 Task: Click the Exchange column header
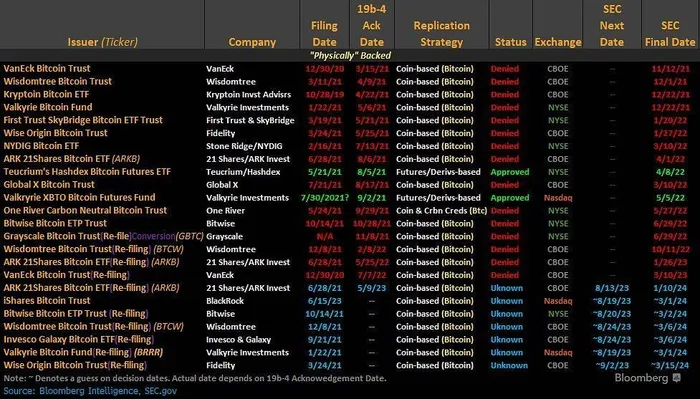tap(558, 42)
